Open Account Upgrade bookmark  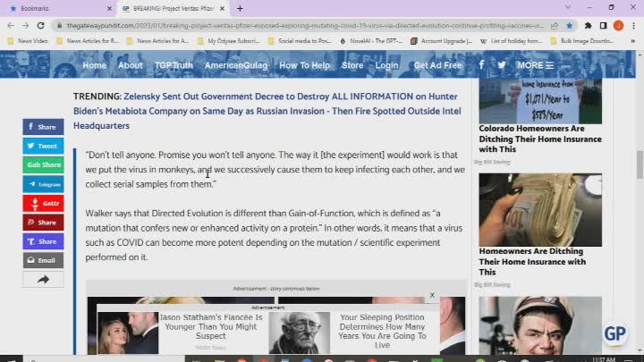[x=442, y=41]
